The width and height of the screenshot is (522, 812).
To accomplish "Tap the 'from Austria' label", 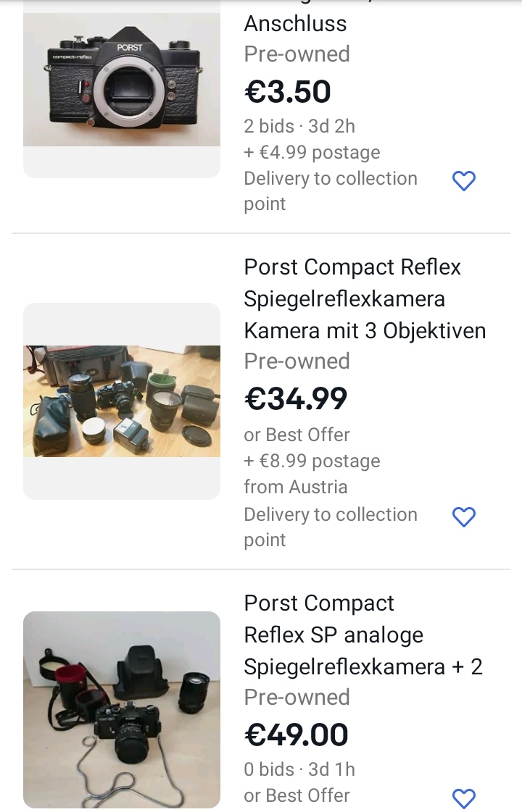I will [296, 487].
